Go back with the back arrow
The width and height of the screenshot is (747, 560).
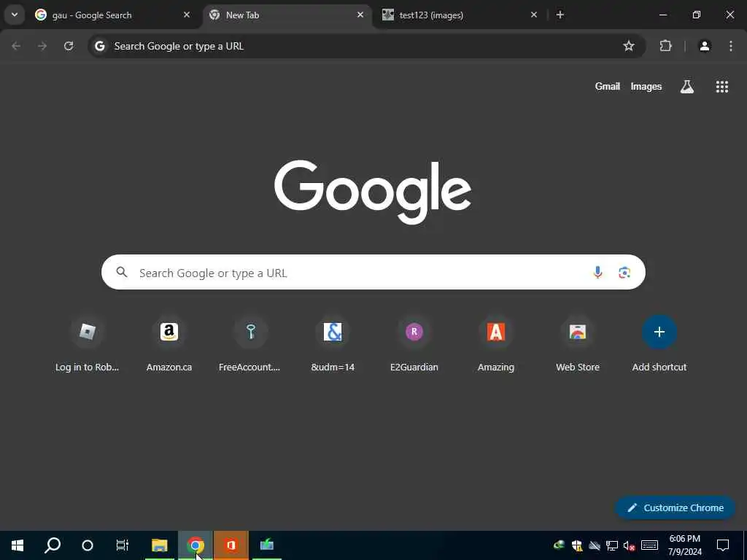pyautogui.click(x=16, y=46)
